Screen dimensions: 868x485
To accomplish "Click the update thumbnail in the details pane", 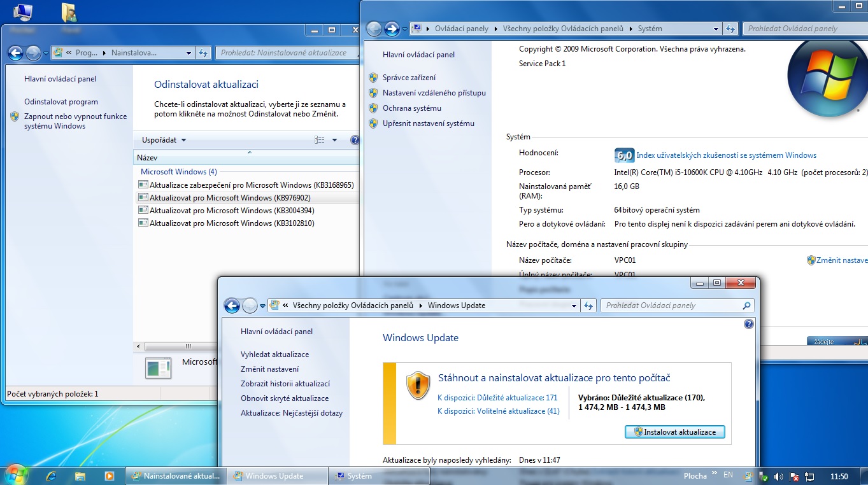I will pos(158,368).
